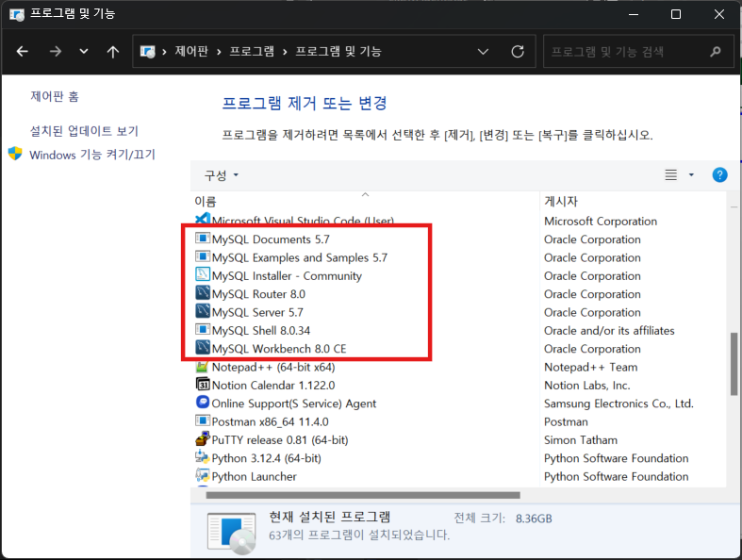Click the vertical scrollbar thumb
Viewport: 742px width, 560px height.
pos(734,364)
